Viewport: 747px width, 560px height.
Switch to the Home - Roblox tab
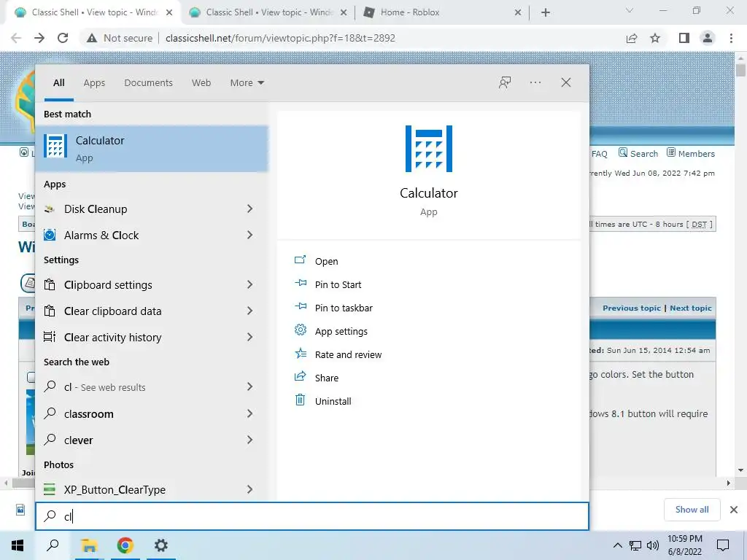443,13
